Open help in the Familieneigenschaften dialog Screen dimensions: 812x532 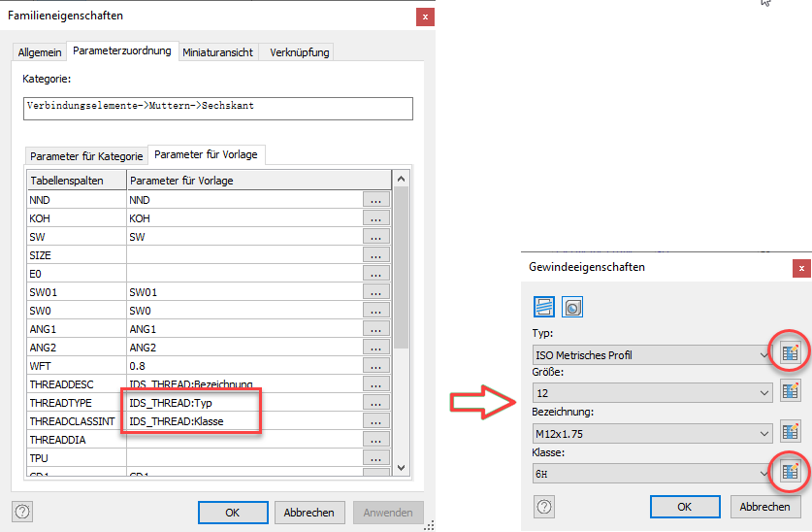click(x=22, y=512)
